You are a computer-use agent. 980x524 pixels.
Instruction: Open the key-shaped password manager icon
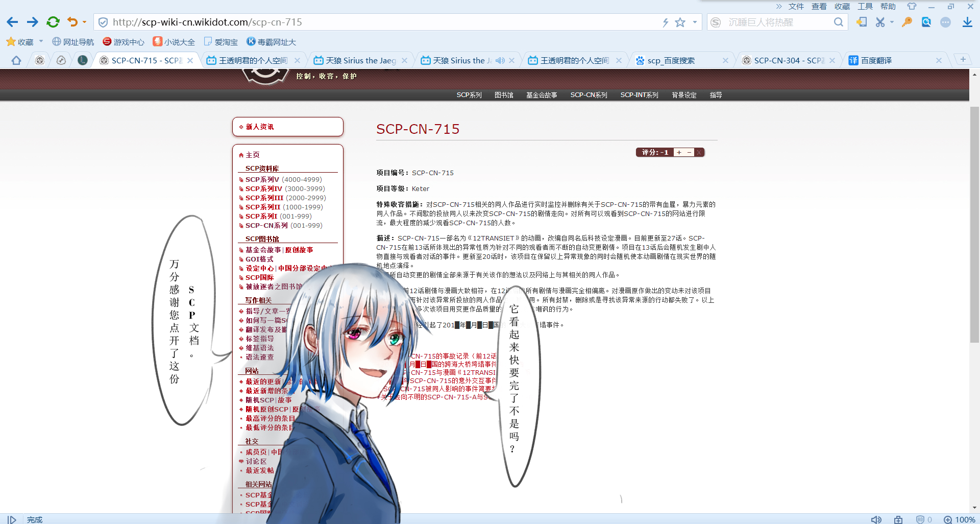pyautogui.click(x=906, y=22)
